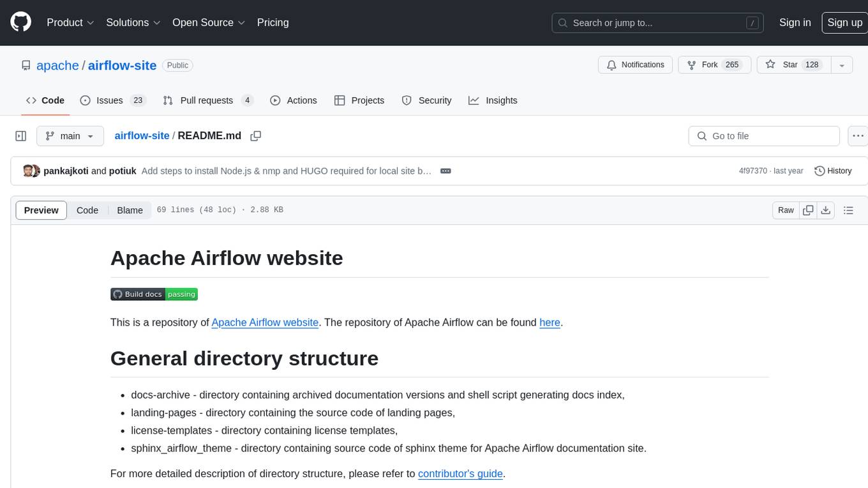Focus the Go to file field
Screen dimensions: 868x488
[x=764, y=136]
